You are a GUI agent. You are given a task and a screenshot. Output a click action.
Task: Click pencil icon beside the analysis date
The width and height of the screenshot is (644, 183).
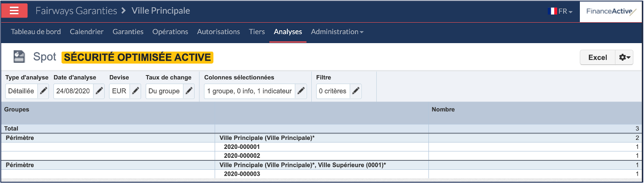click(99, 91)
